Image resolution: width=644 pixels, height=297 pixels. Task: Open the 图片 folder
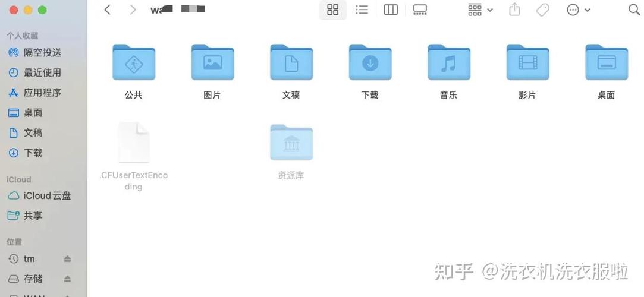tap(212, 62)
